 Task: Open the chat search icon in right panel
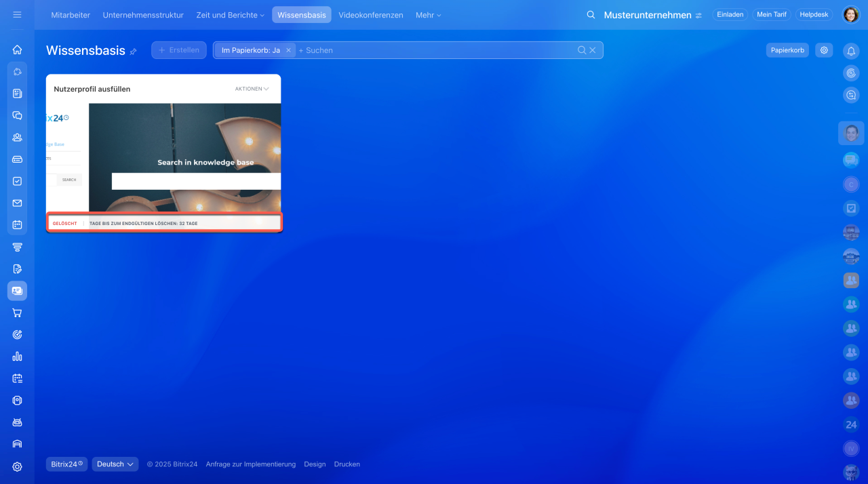pyautogui.click(x=851, y=96)
